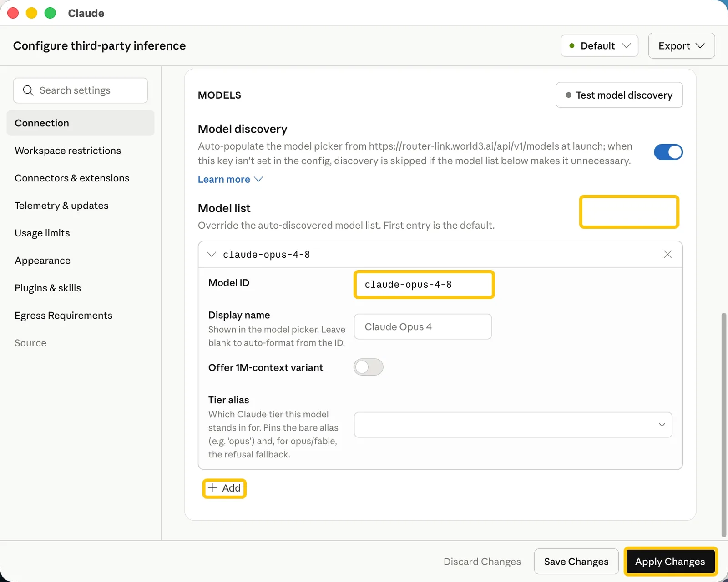Open the Default profile dropdown
728x582 pixels.
click(x=599, y=45)
